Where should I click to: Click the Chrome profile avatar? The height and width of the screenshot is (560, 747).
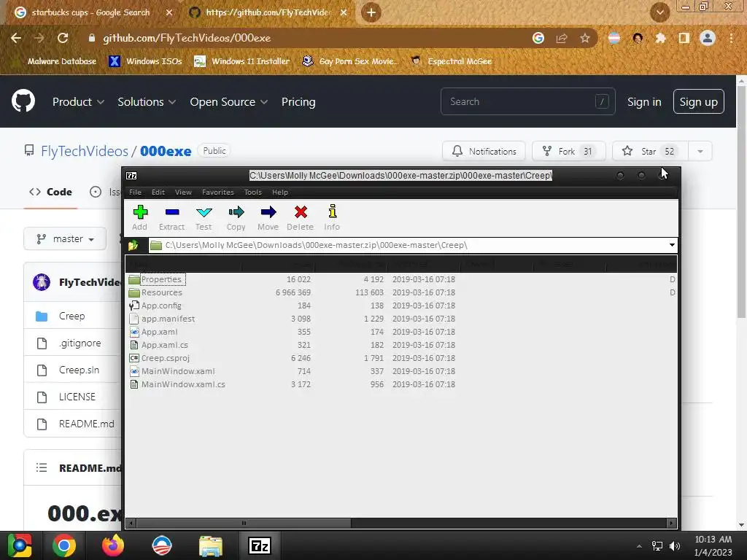pyautogui.click(x=708, y=38)
